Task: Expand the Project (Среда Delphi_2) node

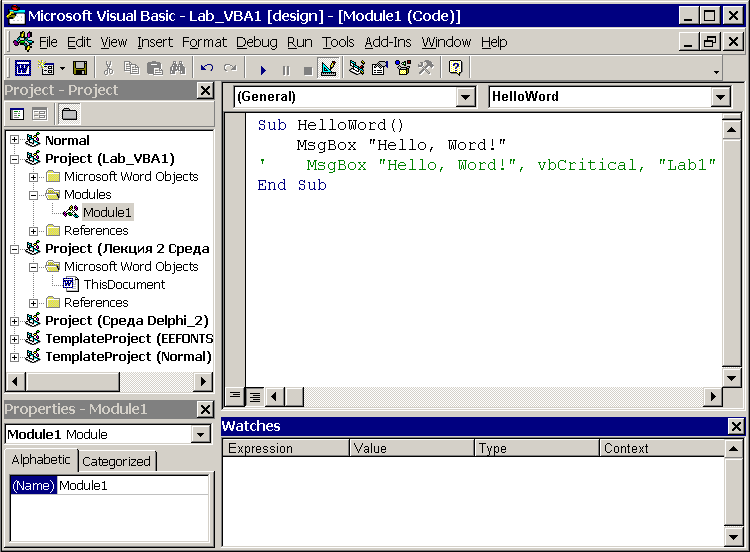Action: [14, 321]
